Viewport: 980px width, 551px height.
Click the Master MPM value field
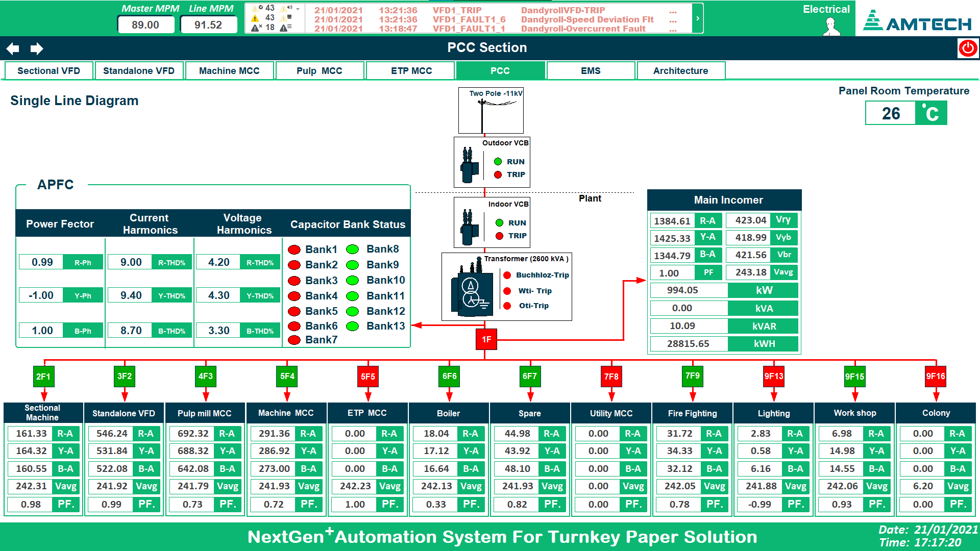point(145,25)
